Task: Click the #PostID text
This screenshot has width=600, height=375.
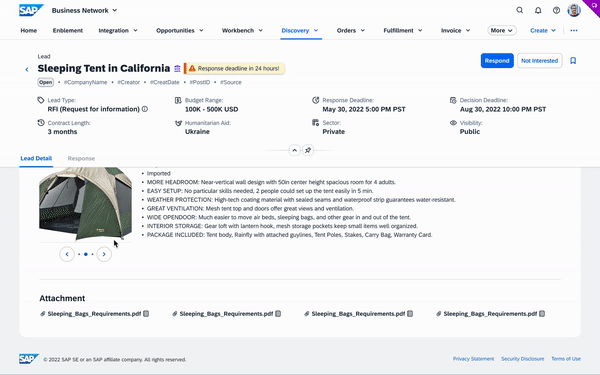Action: pos(200,82)
